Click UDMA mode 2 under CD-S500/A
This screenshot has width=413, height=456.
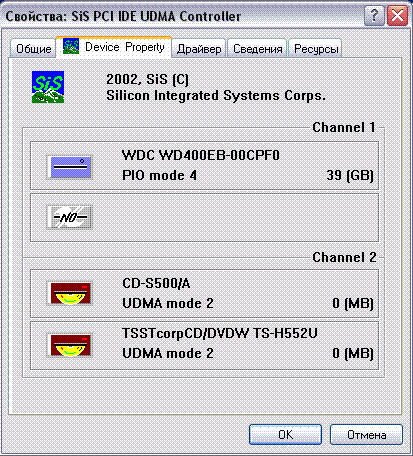[x=168, y=303]
